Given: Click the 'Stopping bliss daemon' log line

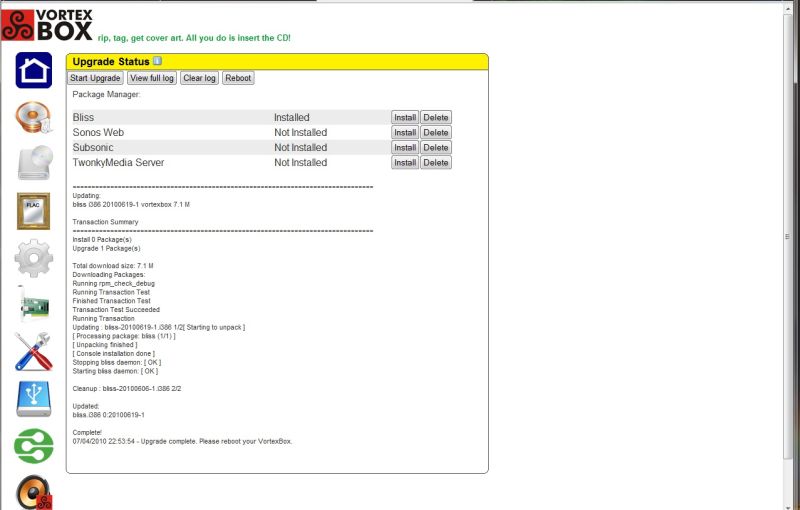Looking at the screenshot, I should (117, 363).
